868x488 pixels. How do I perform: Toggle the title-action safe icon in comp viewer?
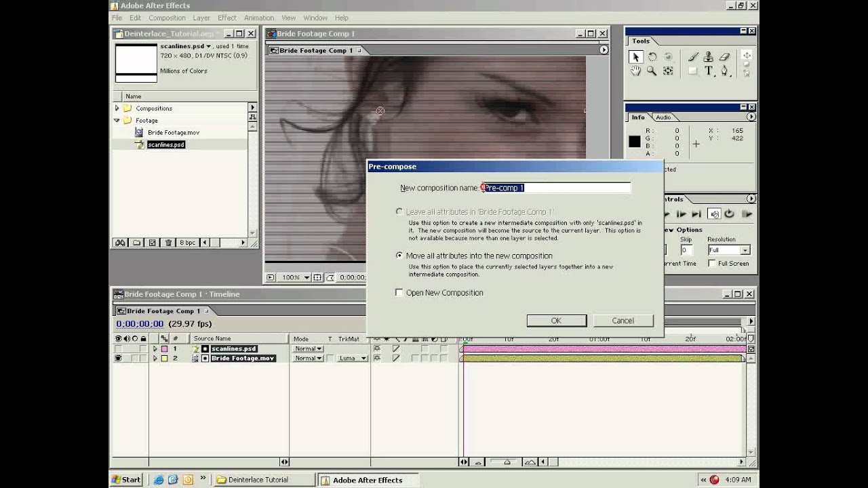coord(317,277)
